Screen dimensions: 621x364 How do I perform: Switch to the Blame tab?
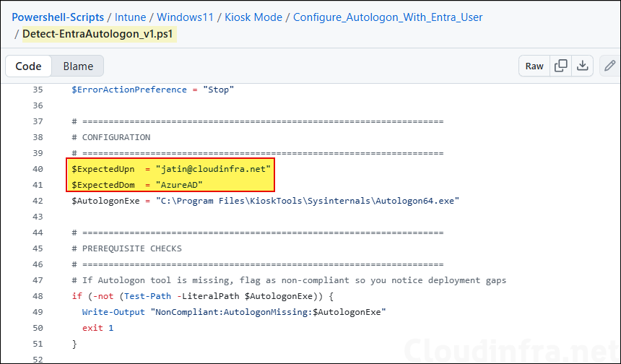(x=78, y=66)
